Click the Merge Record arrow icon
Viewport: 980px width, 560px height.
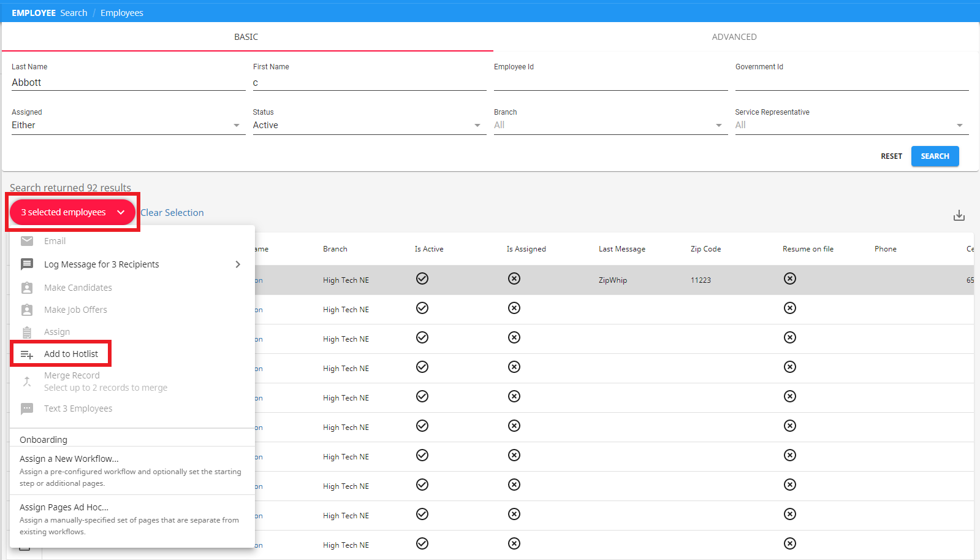click(27, 382)
